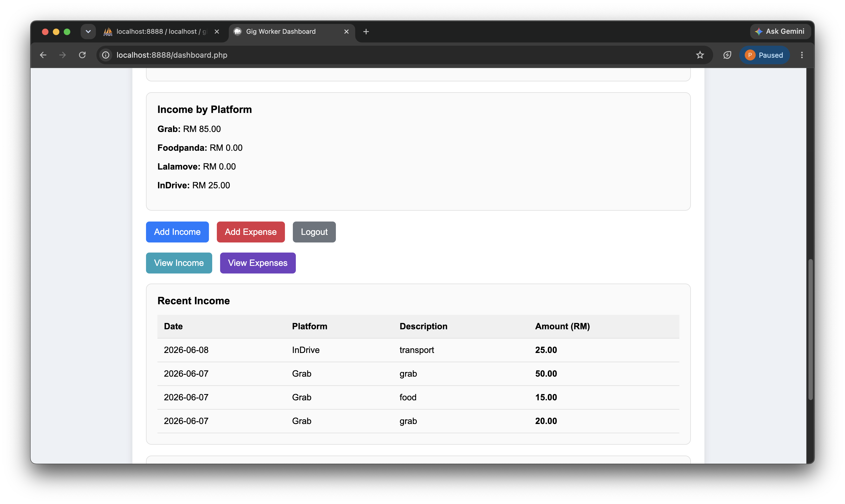Open the site information icon in address bar
Viewport: 845px width, 504px height.
(106, 55)
